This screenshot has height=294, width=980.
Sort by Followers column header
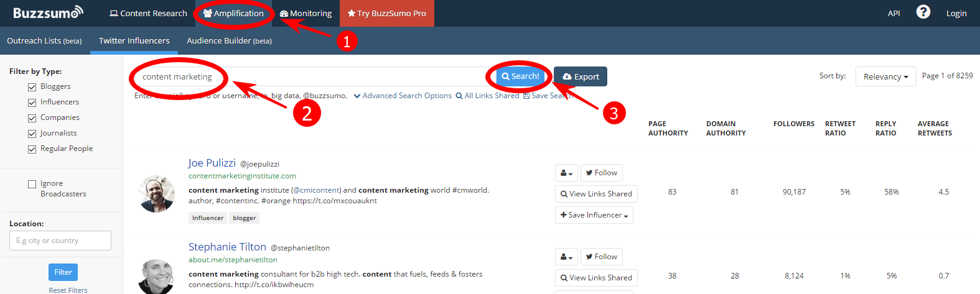tap(794, 124)
